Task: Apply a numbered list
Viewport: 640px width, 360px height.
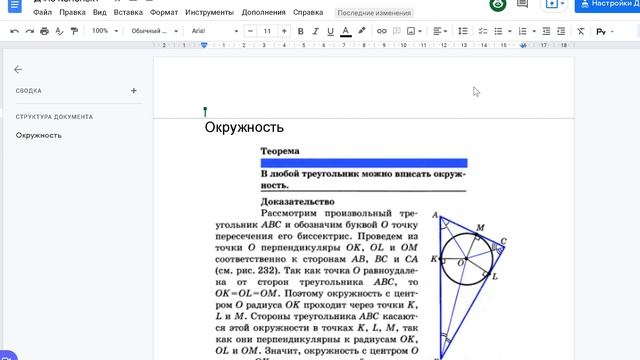Action: [x=522, y=31]
